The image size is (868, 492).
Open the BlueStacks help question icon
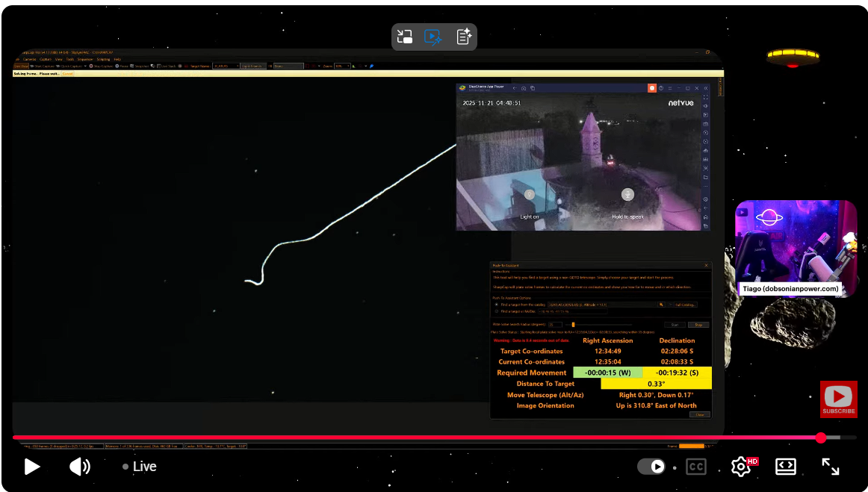click(661, 88)
